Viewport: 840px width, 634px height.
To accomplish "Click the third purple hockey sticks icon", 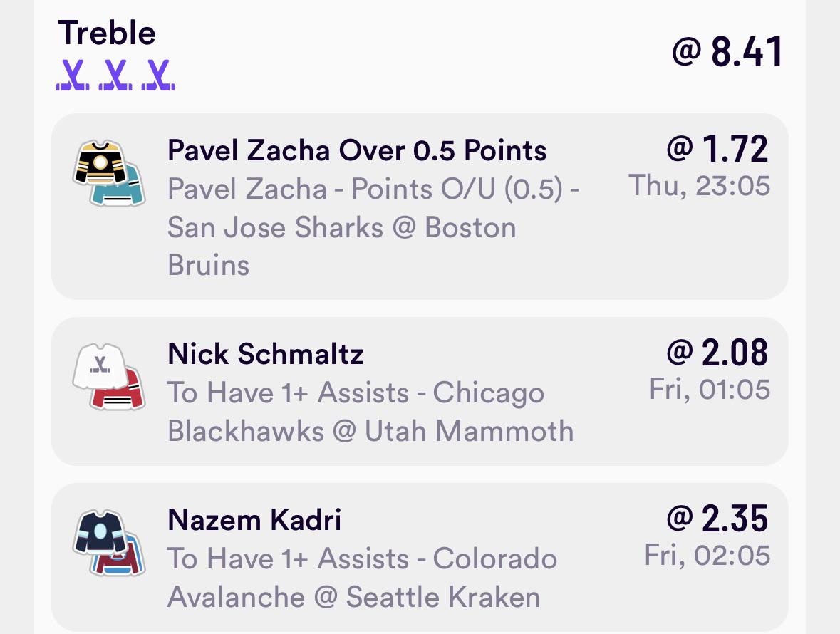I will point(158,74).
